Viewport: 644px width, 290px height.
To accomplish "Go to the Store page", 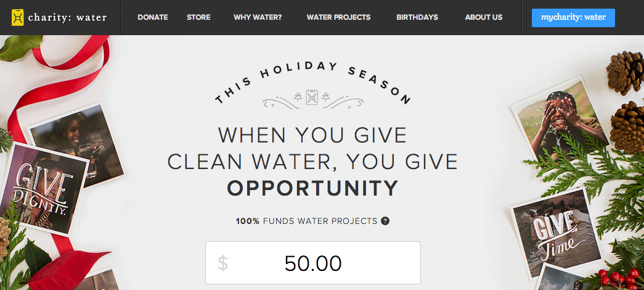I will point(198,17).
